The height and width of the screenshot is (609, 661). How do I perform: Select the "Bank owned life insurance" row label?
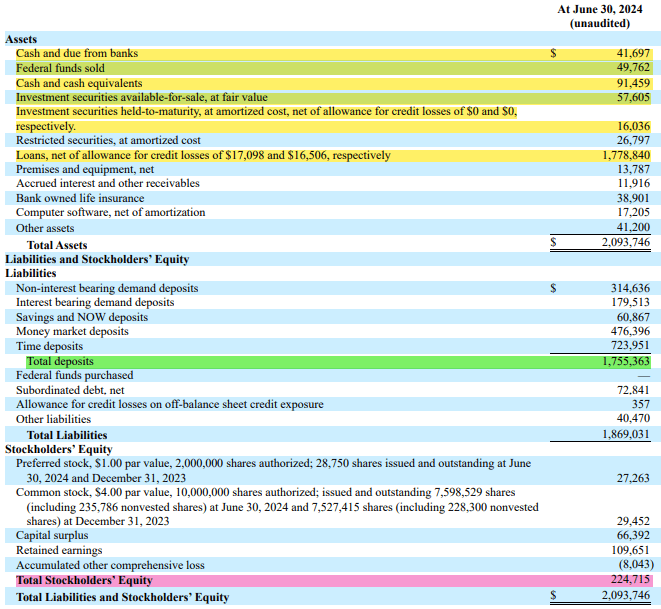tap(79, 199)
